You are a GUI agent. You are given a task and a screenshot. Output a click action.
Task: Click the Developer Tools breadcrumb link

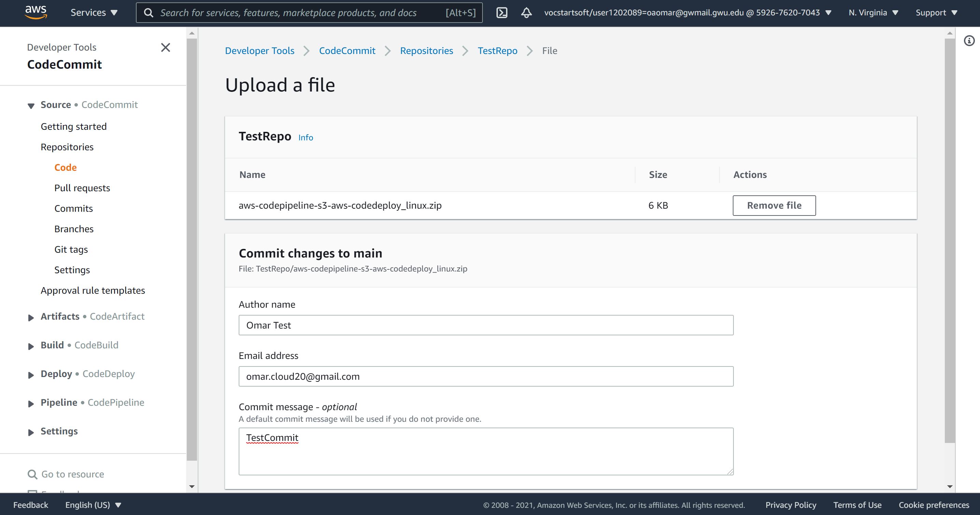pyautogui.click(x=260, y=51)
